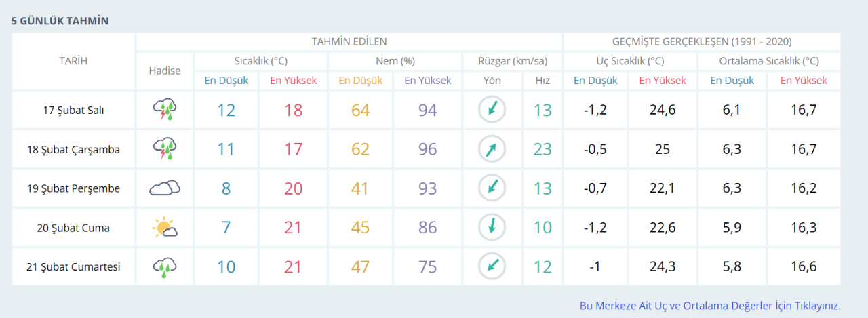Click wind direction arrow for 18 Şubat
Screen dimensions: 868x318
coord(492,149)
